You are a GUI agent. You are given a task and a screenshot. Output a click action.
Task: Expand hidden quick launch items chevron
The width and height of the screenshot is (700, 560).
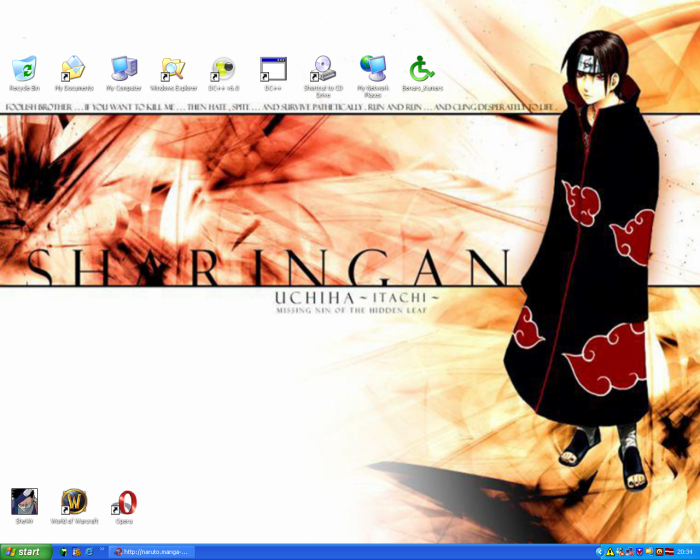pos(102,549)
